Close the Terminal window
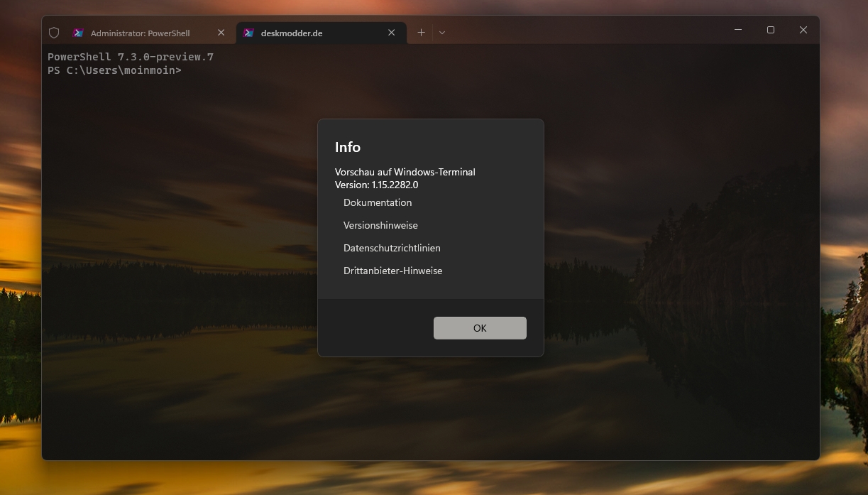868x495 pixels. [803, 30]
